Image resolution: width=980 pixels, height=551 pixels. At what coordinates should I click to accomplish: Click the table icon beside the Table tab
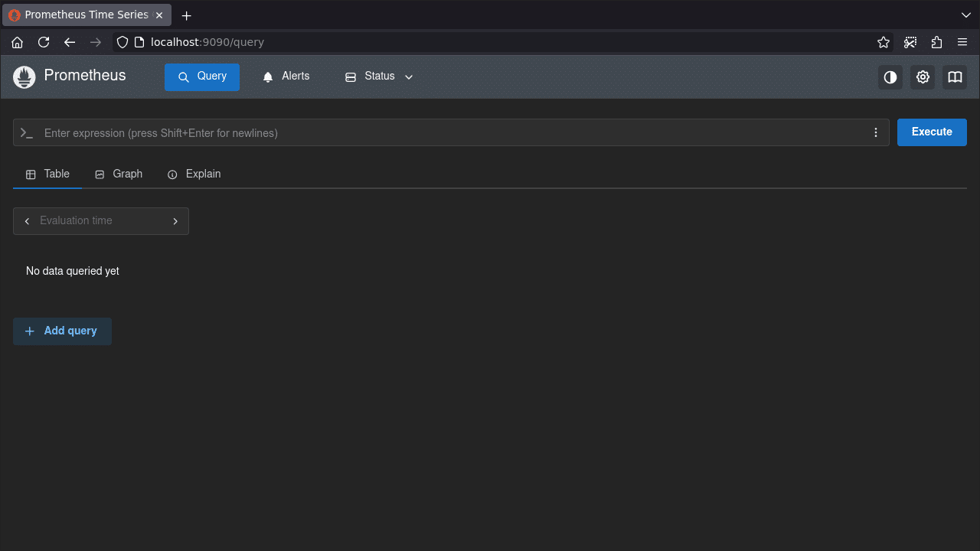30,174
